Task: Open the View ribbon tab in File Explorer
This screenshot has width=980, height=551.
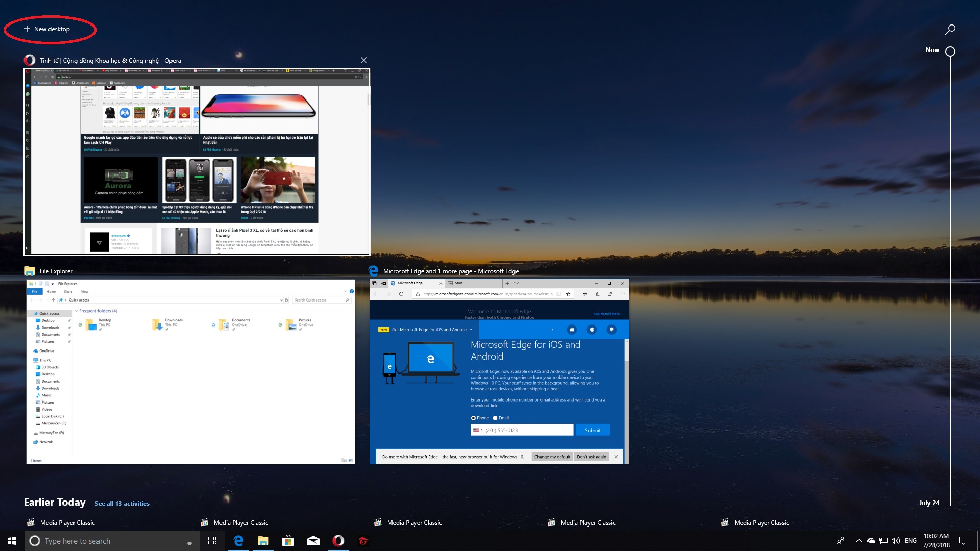Action: 85,291
